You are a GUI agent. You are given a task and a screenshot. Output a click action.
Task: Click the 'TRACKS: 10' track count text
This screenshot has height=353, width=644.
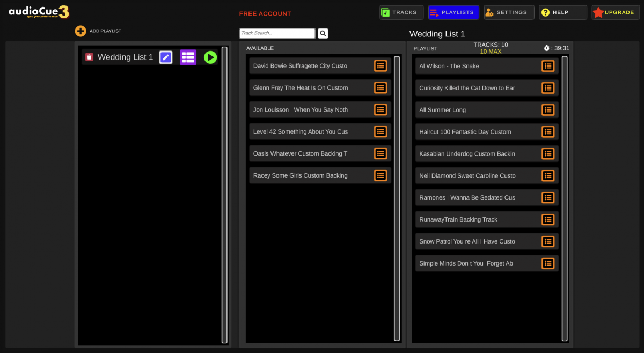pos(491,45)
